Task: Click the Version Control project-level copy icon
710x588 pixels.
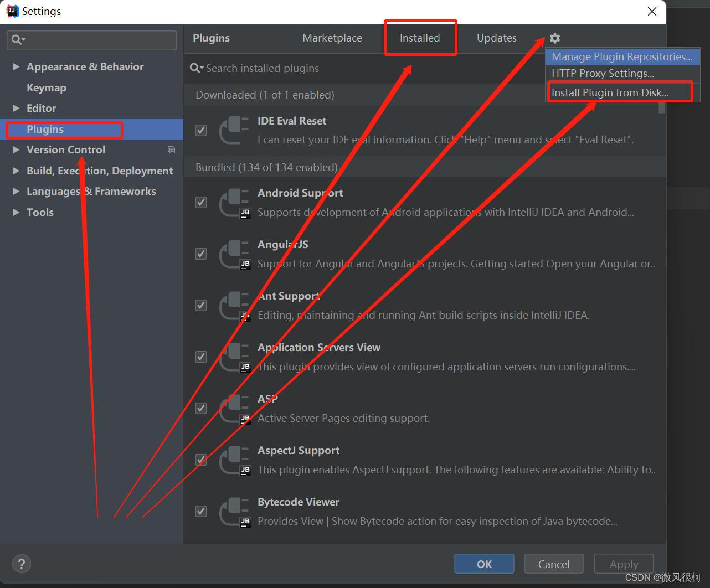Action: point(172,150)
